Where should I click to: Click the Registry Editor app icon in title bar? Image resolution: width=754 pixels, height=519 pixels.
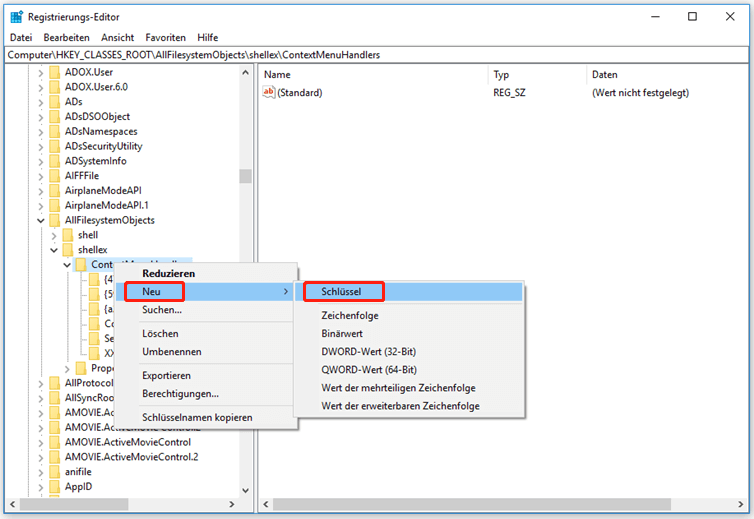click(x=16, y=16)
